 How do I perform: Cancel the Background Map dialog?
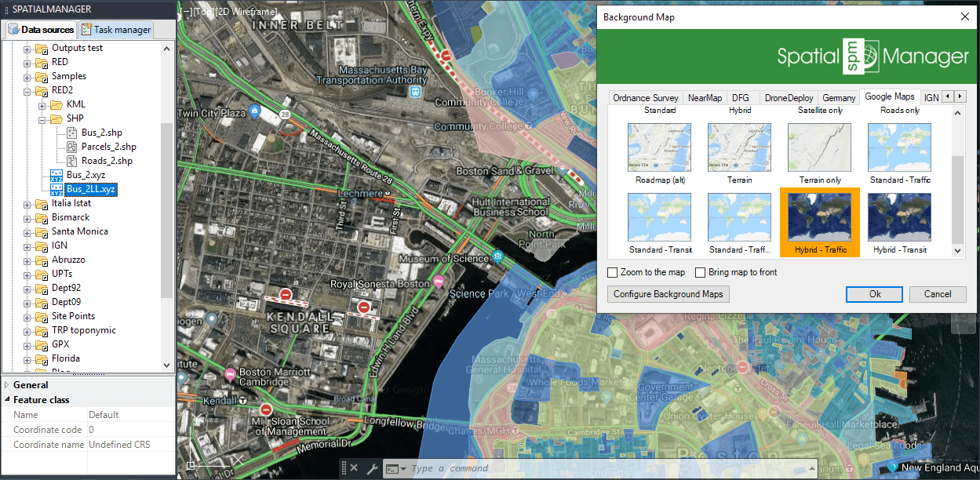pos(938,294)
